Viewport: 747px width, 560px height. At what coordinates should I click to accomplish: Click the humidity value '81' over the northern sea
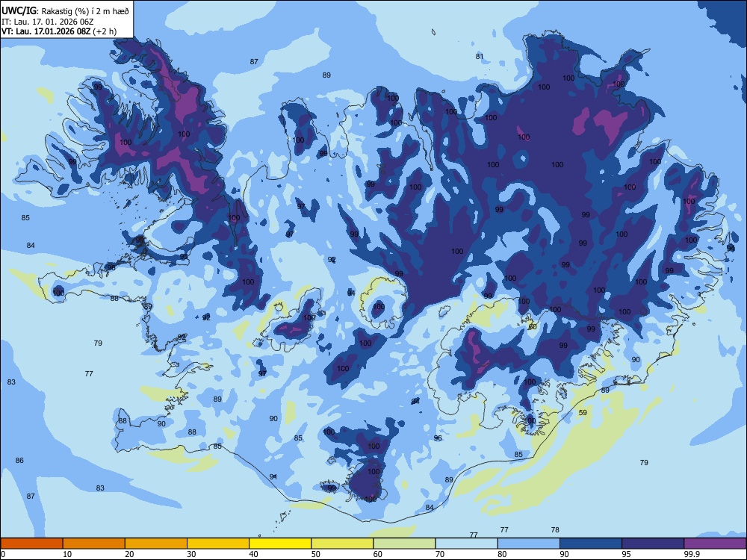click(480, 56)
